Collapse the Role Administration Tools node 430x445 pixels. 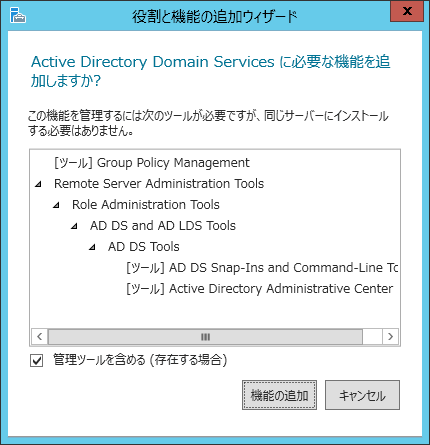click(56, 205)
